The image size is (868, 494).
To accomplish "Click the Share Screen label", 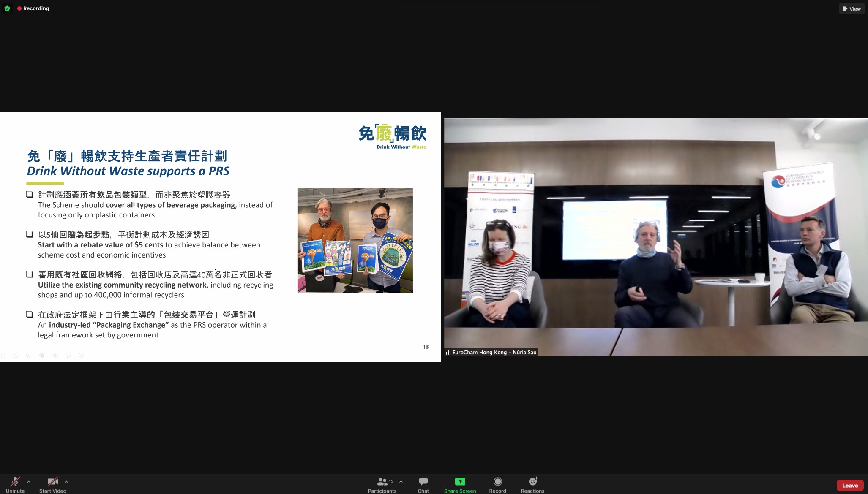I will [460, 491].
